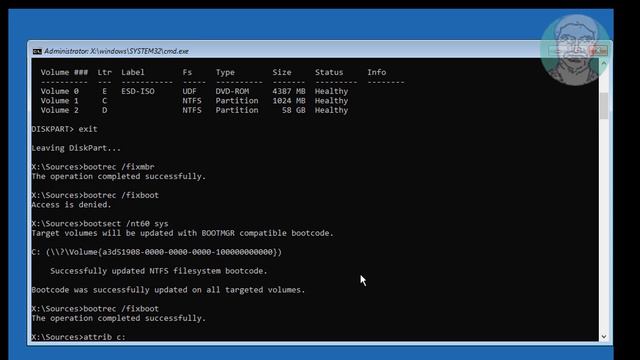Click the circular avatar portrait overlay

pos(576,50)
